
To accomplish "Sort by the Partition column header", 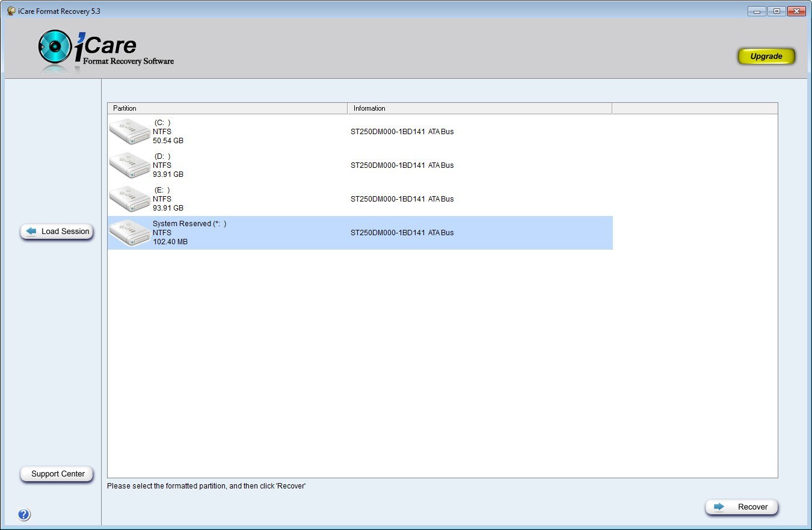I will point(227,108).
